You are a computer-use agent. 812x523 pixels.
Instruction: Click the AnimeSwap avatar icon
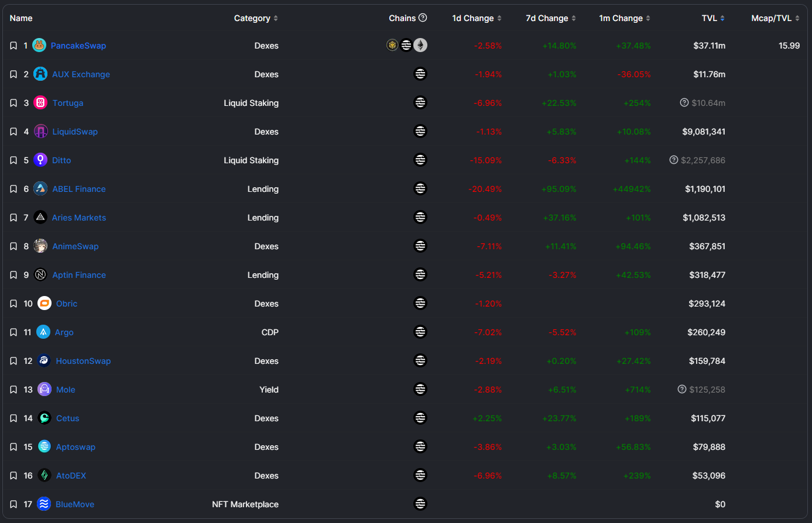point(40,246)
